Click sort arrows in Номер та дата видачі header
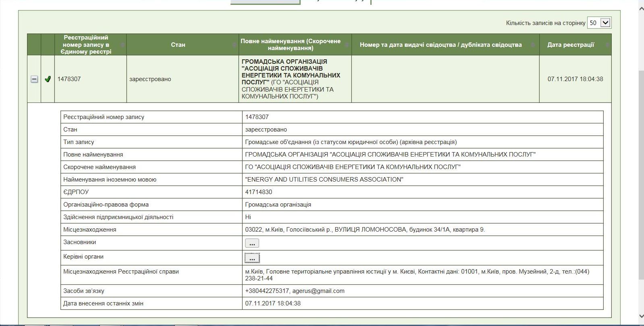Viewport: 644px width, 326px height. pyautogui.click(x=533, y=45)
